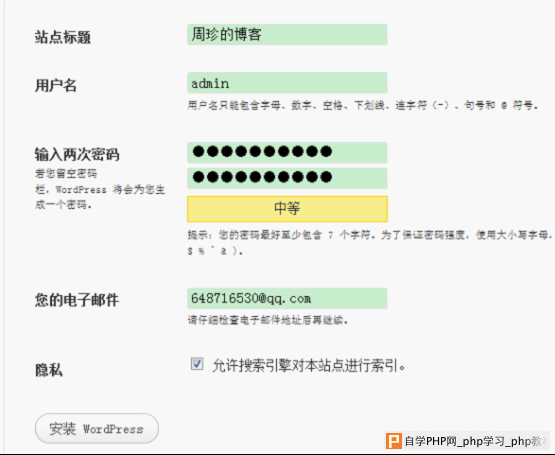
Task: Click the site title field containing 周珍的博客
Action: 287,35
